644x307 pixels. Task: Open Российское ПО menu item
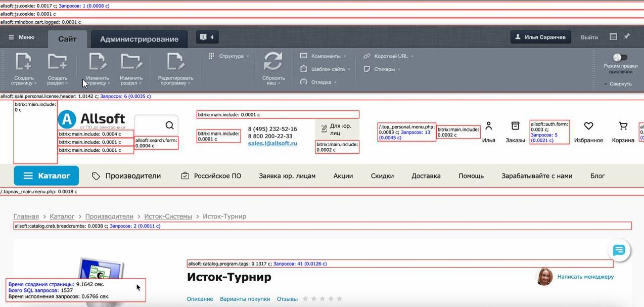(211, 176)
